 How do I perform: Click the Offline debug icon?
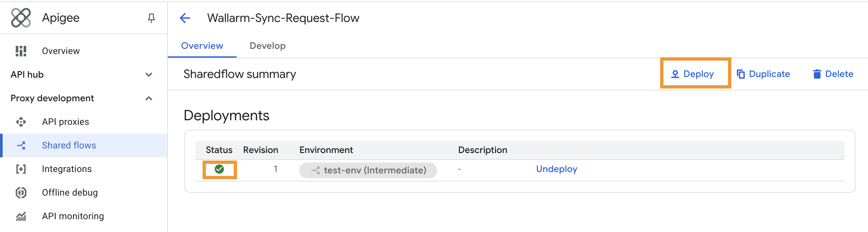21,192
